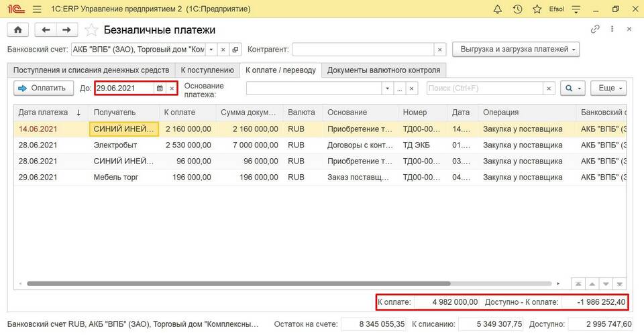644x335 pixels.
Task: Open the history clock icon
Action: 517,9
